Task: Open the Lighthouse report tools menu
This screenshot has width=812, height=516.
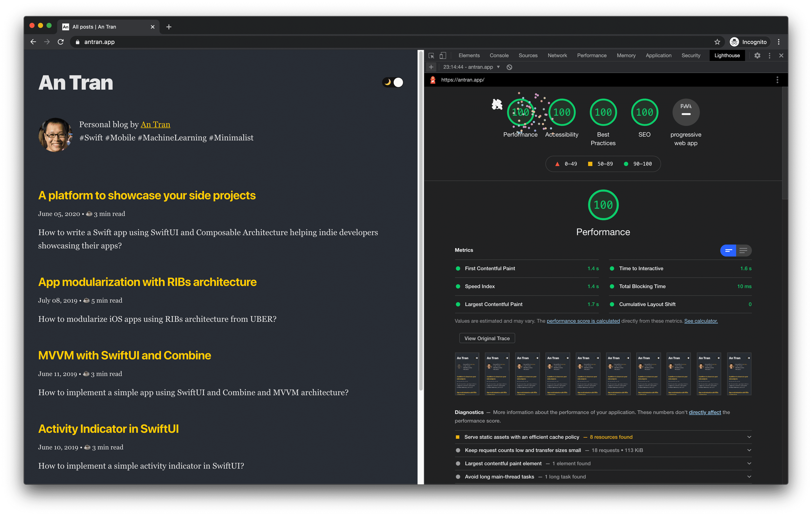Action: tap(777, 80)
